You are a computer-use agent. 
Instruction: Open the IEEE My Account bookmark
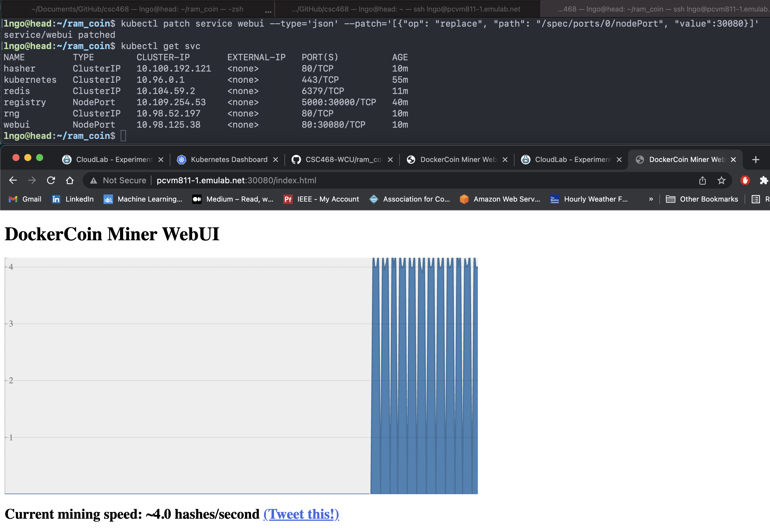point(321,199)
